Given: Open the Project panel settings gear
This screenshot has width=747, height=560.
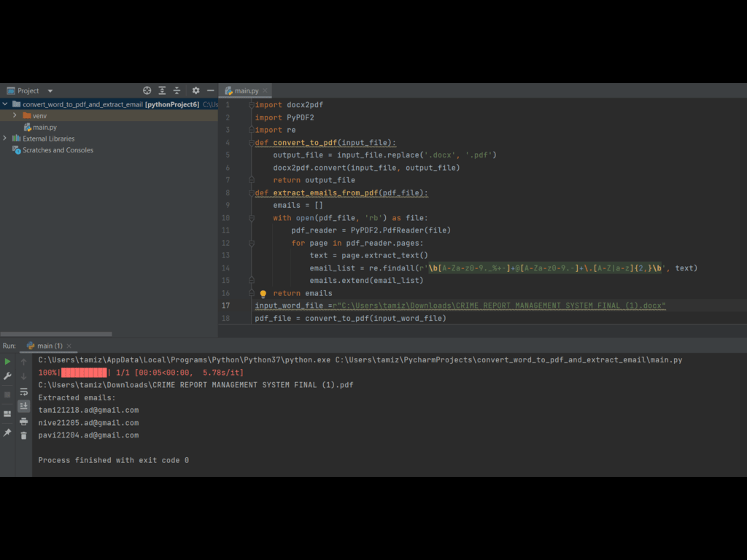Looking at the screenshot, I should tap(196, 90).
